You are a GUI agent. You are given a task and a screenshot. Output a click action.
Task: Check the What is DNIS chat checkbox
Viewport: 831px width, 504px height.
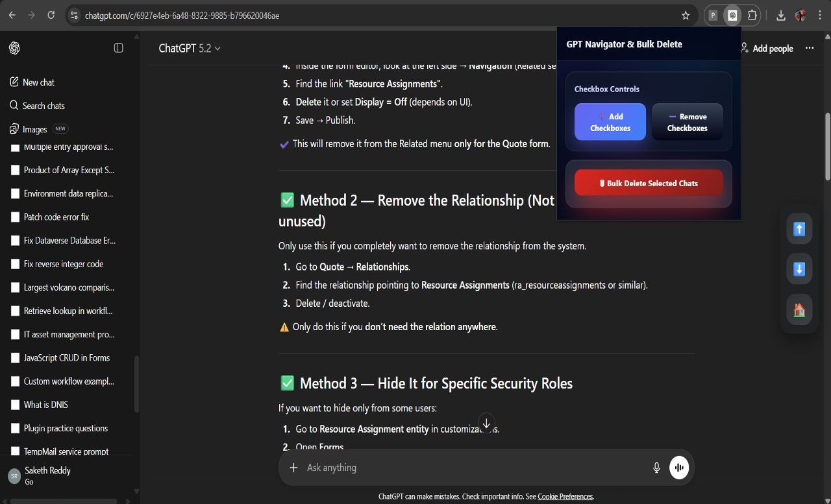(x=15, y=404)
